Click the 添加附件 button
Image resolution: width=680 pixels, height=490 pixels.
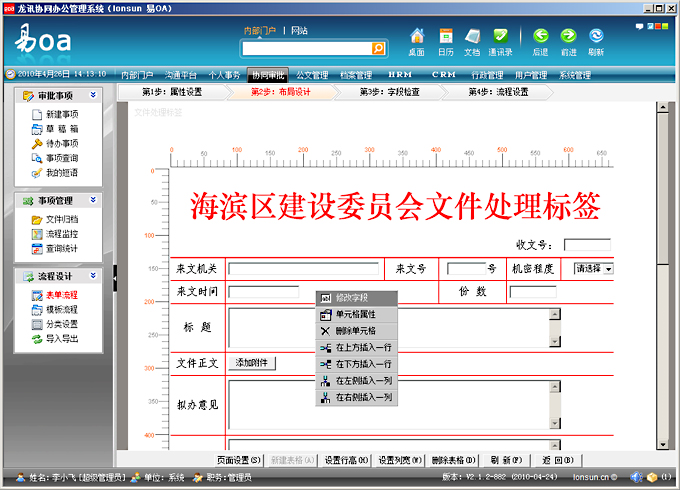252,363
